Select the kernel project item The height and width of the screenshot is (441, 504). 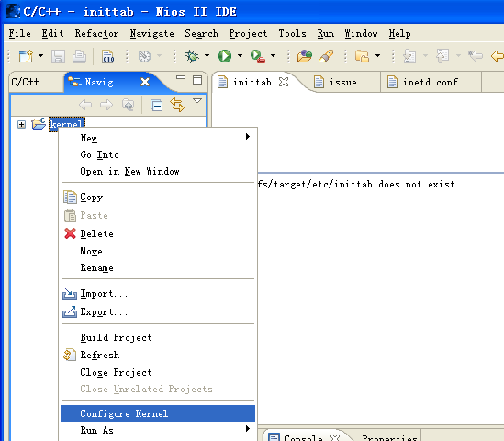point(66,124)
